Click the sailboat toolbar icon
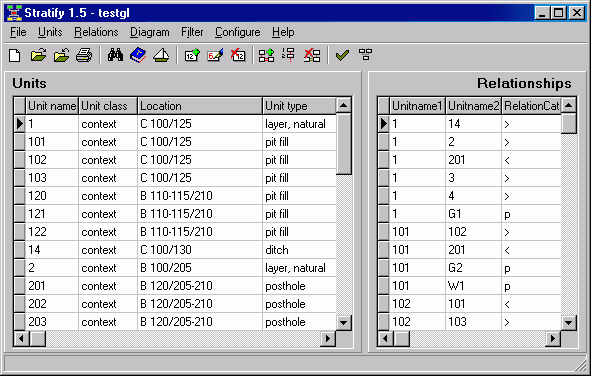591x376 pixels. 161,55
